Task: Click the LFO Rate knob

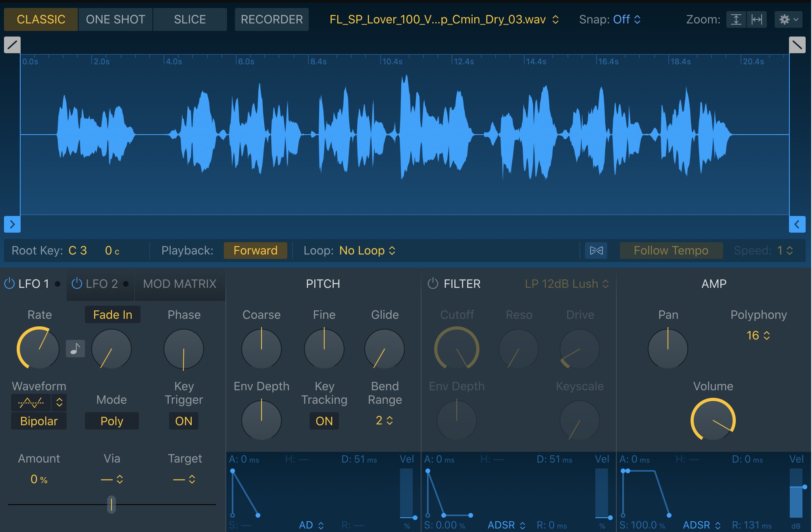Action: [x=38, y=349]
